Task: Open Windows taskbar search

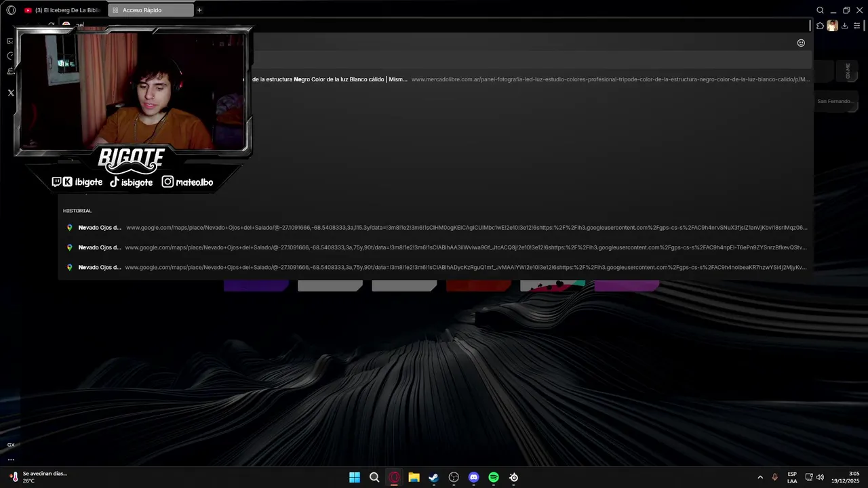Action: 374,477
